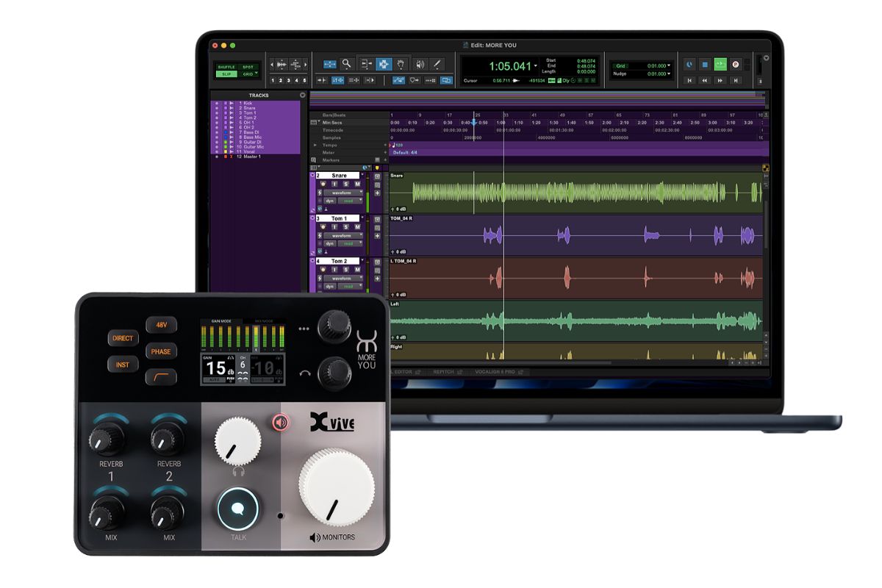Viewport: 882px width, 588px height.
Task: Open the Nudge value dropdown
Action: pyautogui.click(x=670, y=74)
